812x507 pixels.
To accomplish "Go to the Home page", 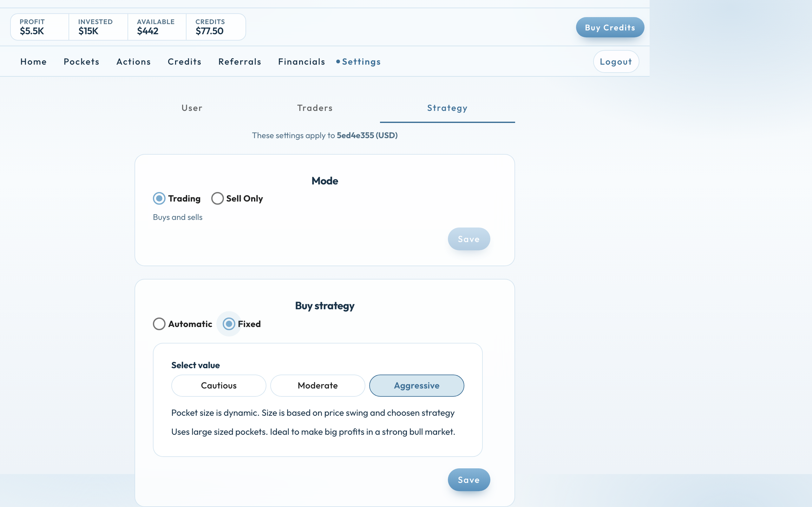I will coord(34,62).
